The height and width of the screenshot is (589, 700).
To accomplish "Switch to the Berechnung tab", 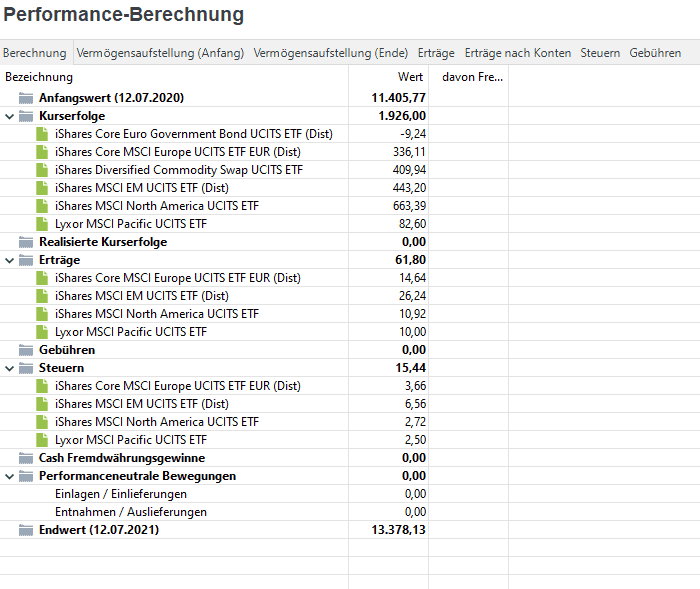I will tap(34, 53).
